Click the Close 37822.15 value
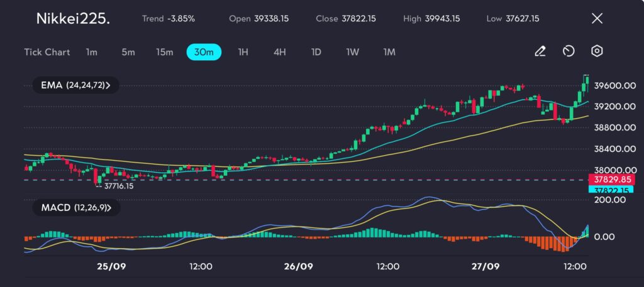The height and width of the screenshot is (287, 644). coord(346,19)
